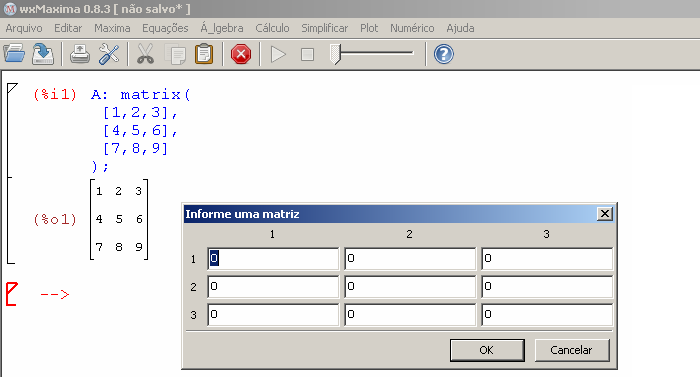The image size is (700, 377).
Task: Focus matrix cell row 1 column 3
Action: [x=547, y=258]
